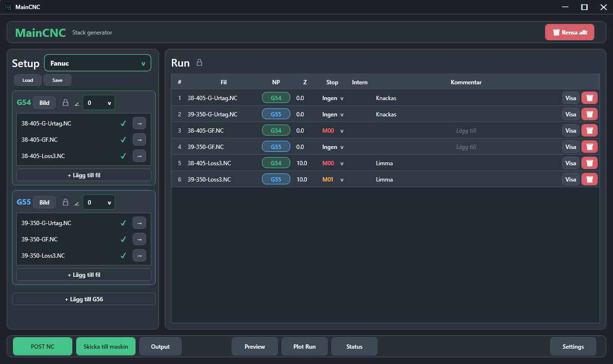Open Stop dropdown for 38-405-G-Urtag.NC row

333,98
